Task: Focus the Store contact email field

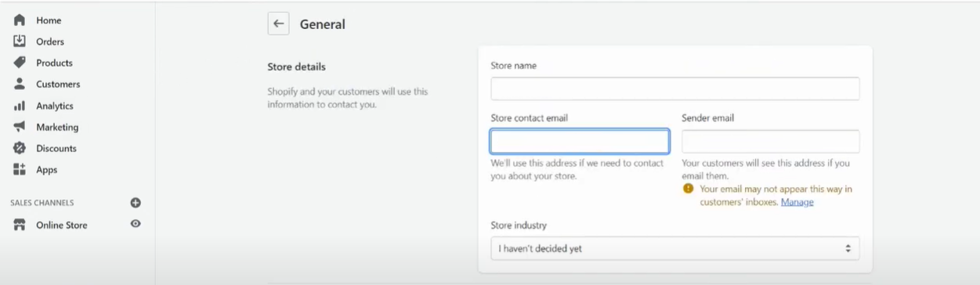Action: pos(580,141)
